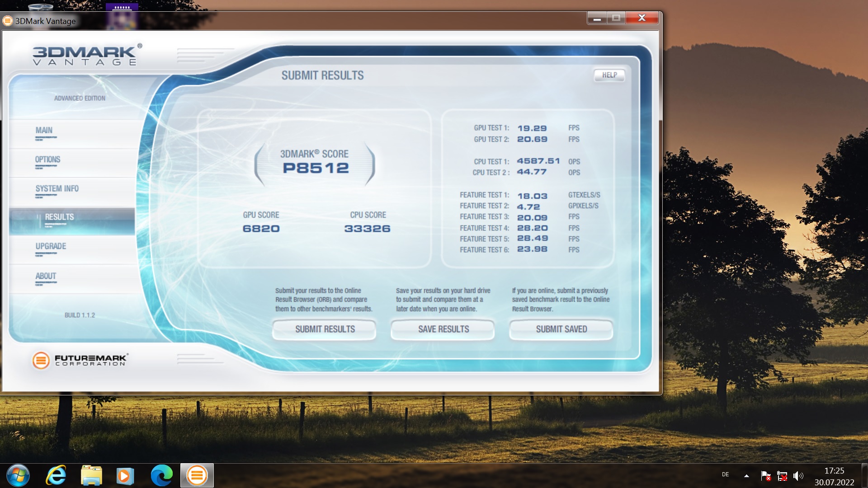Viewport: 868px width, 488px height.
Task: Open SYSTEM INFO page
Action: pyautogui.click(x=57, y=189)
